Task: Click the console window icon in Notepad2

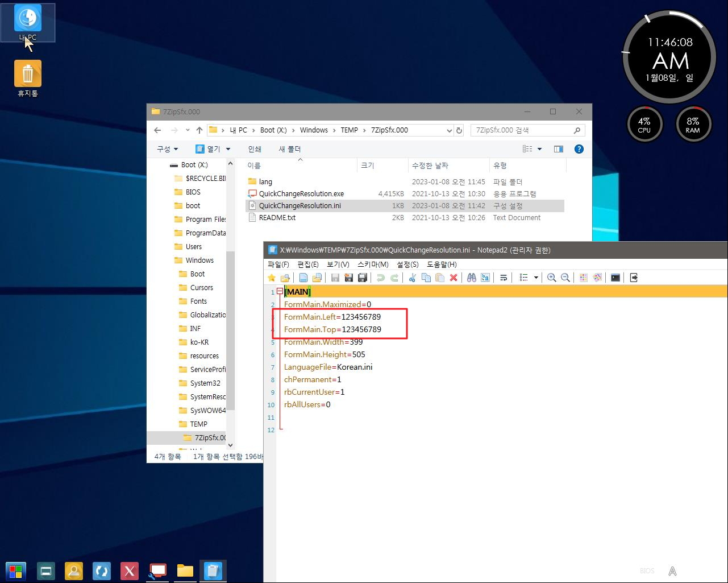Action: (x=615, y=278)
